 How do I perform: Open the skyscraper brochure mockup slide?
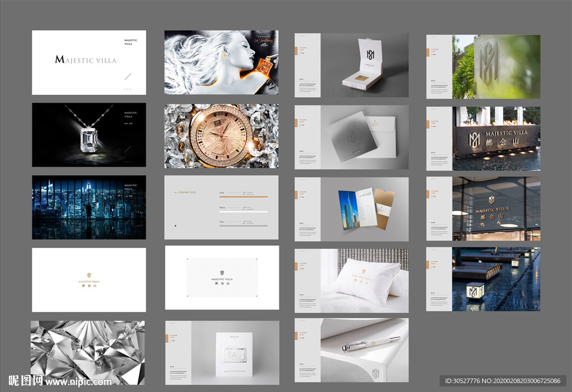[351, 209]
